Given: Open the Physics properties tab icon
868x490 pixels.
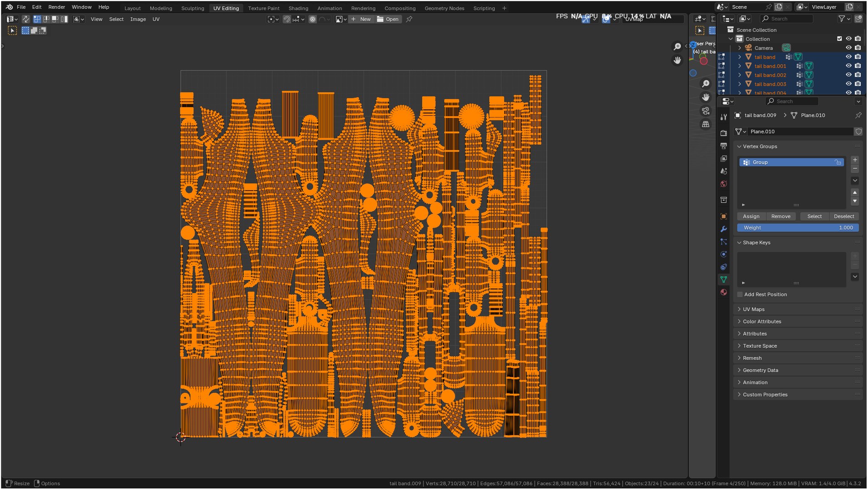Looking at the screenshot, I should click(723, 255).
